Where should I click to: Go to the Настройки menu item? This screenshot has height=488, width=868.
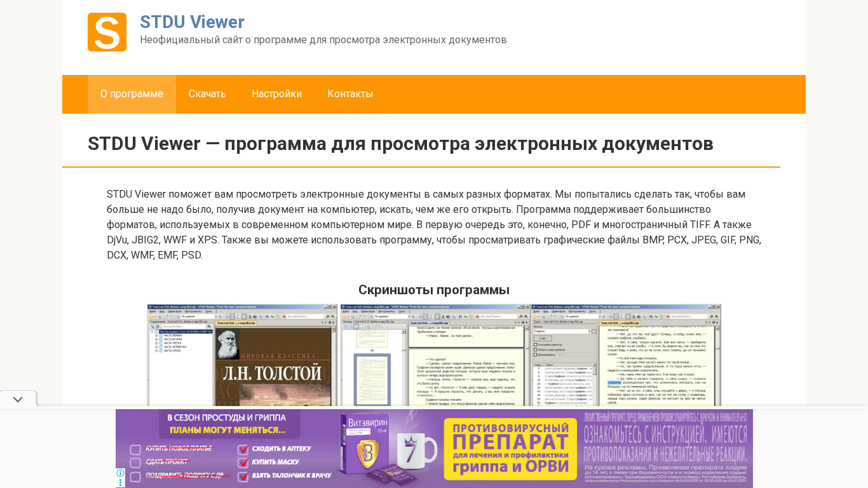276,94
